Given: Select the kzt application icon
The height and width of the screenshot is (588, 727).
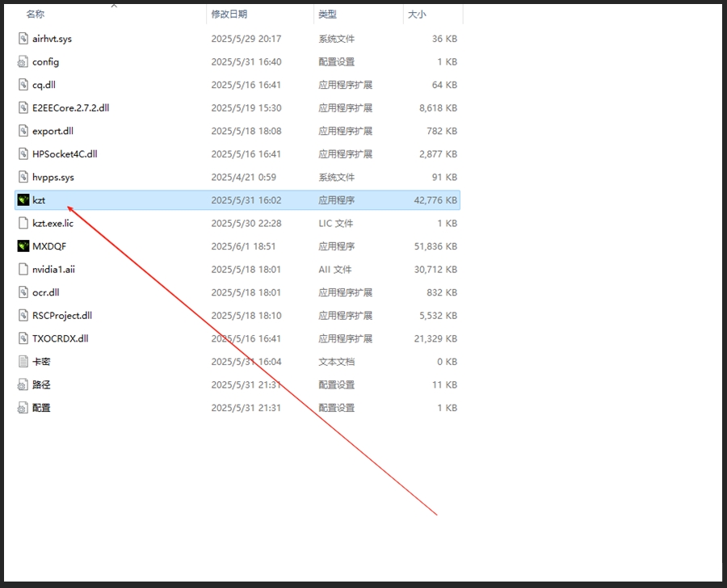Looking at the screenshot, I should (x=23, y=199).
